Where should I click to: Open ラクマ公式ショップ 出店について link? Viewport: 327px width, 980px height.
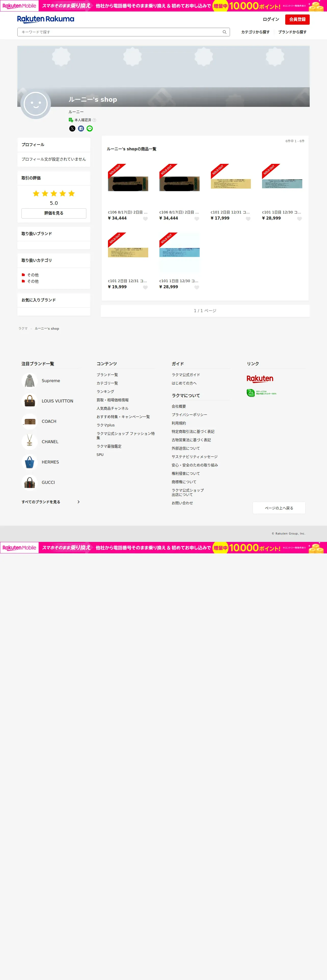(x=188, y=493)
